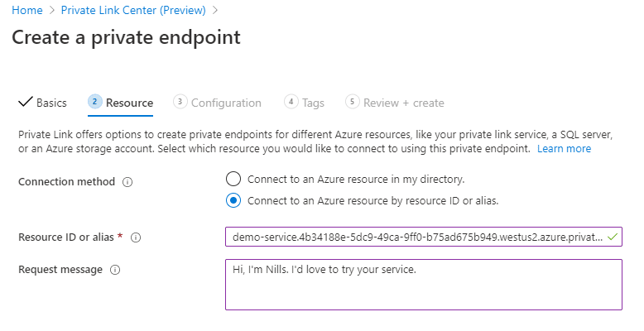The height and width of the screenshot is (331, 644).
Task: Click the Basics checkmark icon
Action: pos(26,102)
